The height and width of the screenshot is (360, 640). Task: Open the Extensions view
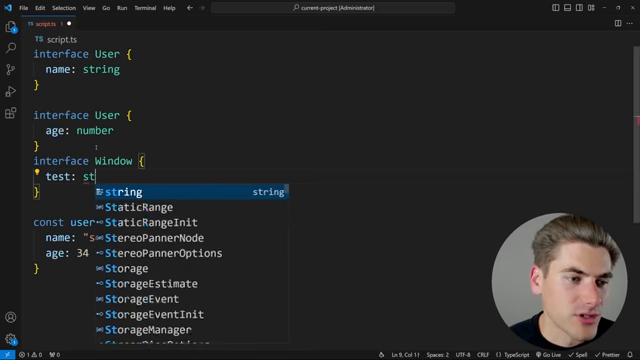point(11,113)
